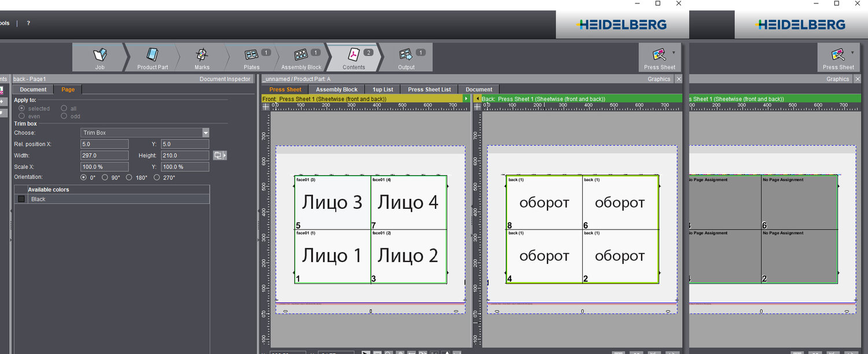Open the Marks workflow step

click(202, 58)
